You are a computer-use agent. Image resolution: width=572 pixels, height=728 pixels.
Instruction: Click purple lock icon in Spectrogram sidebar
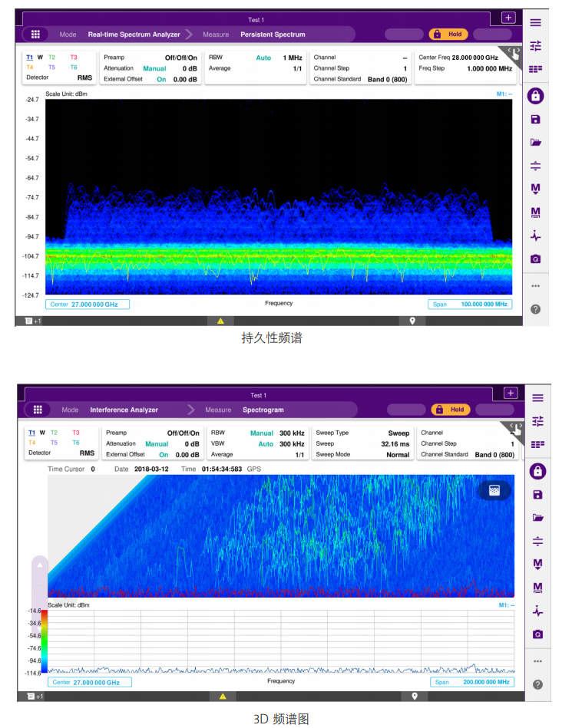click(537, 471)
